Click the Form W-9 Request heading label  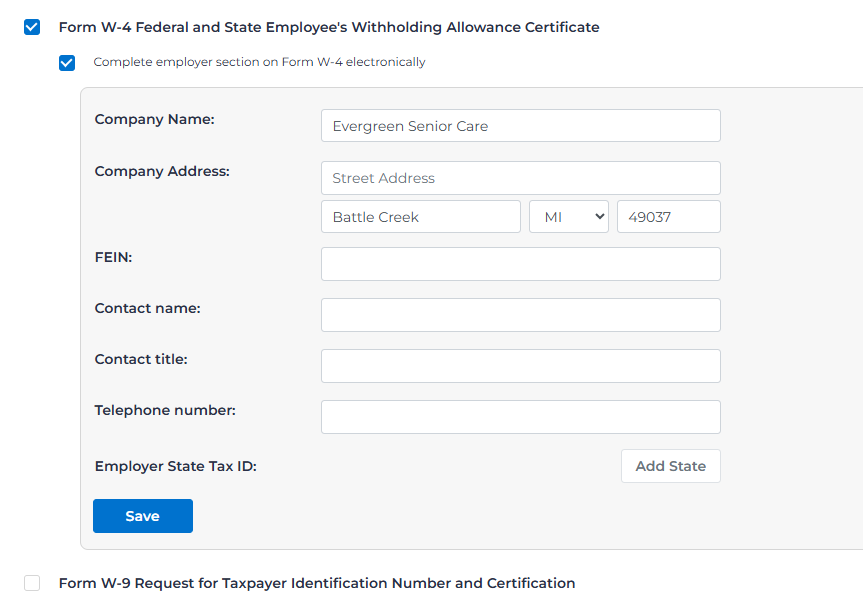pyautogui.click(x=317, y=583)
